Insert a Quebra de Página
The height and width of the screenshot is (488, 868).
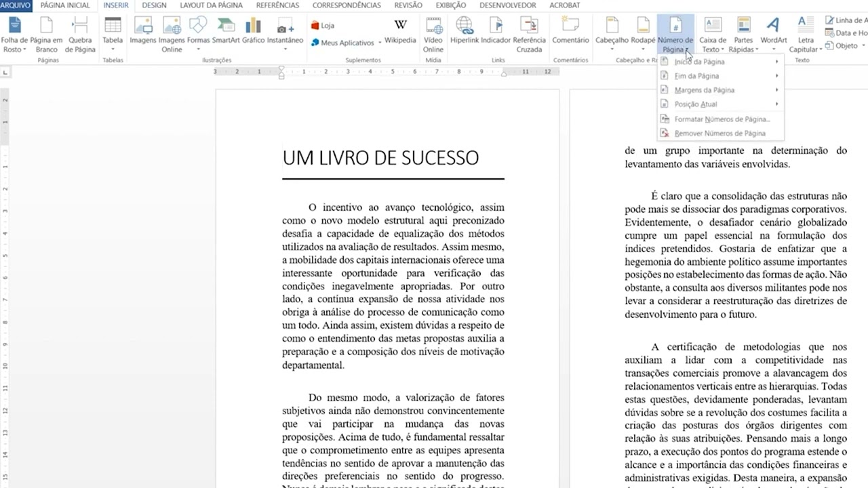click(80, 35)
